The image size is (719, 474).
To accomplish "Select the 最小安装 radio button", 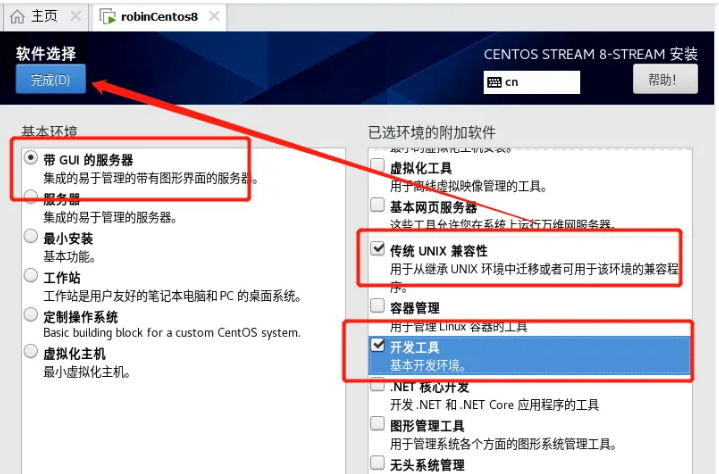I will pyautogui.click(x=31, y=236).
